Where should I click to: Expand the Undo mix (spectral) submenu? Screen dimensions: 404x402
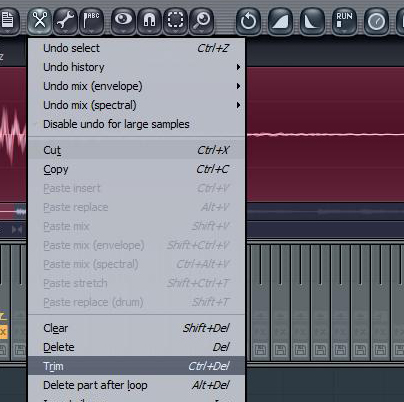tap(137, 105)
